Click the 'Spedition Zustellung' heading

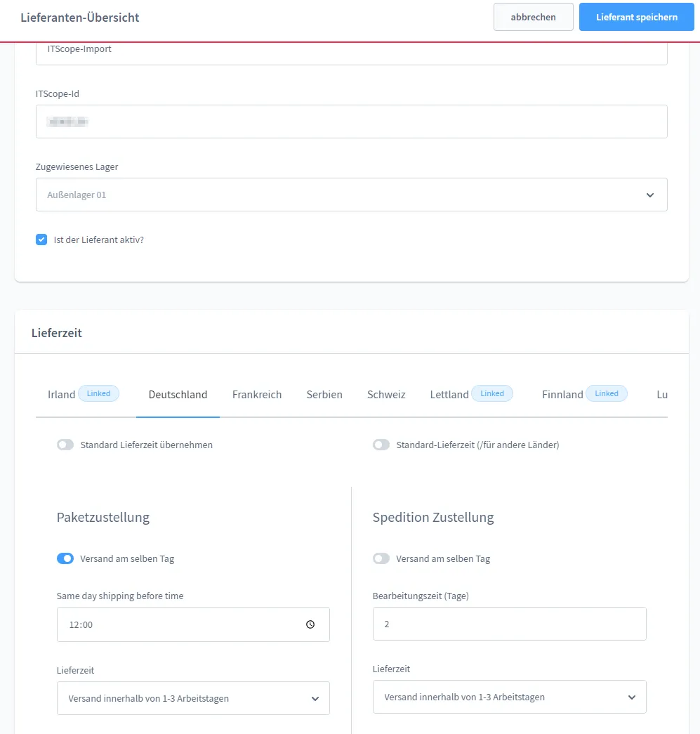pos(433,517)
